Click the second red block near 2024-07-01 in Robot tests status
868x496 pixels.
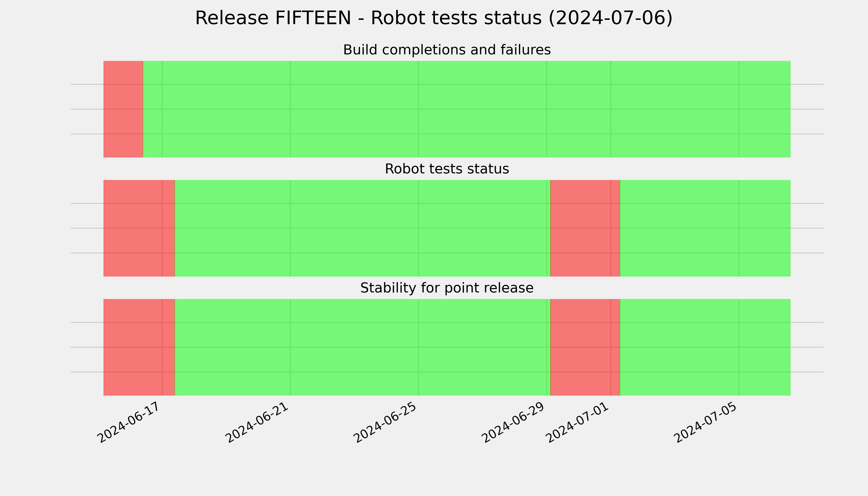pos(585,228)
